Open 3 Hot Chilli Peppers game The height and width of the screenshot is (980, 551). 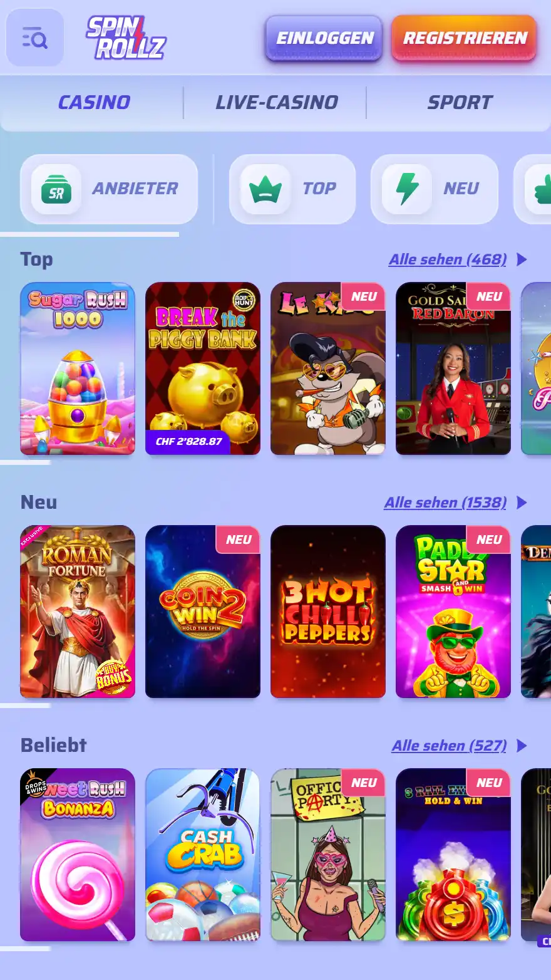328,612
